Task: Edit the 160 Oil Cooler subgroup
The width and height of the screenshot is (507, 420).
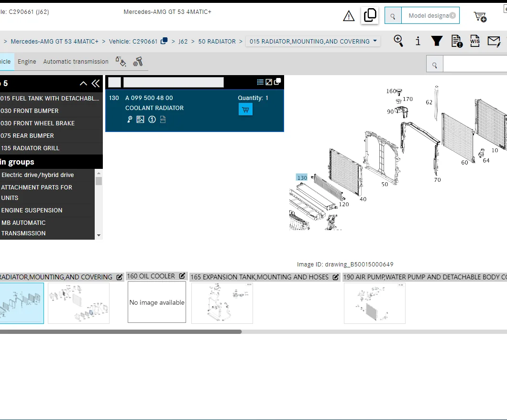Action: tap(182, 276)
